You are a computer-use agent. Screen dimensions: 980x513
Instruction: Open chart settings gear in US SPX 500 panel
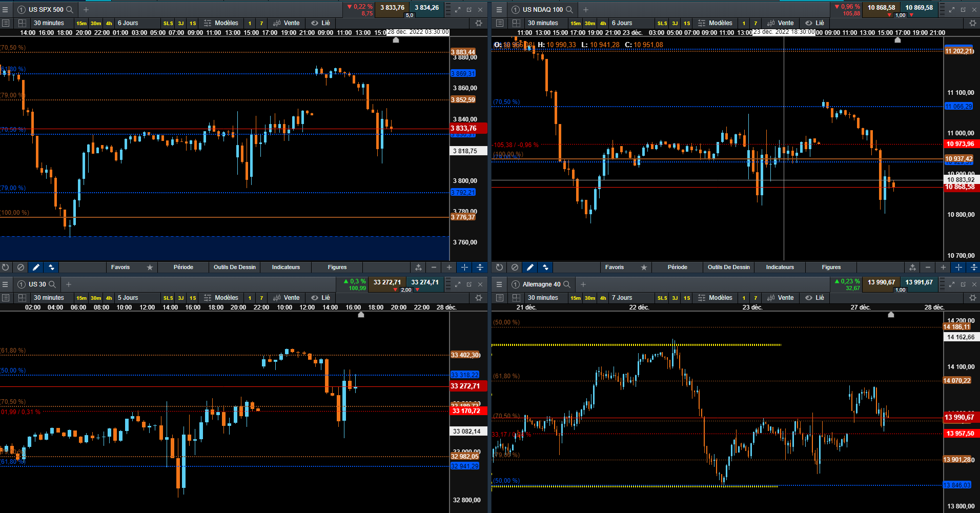(x=479, y=23)
